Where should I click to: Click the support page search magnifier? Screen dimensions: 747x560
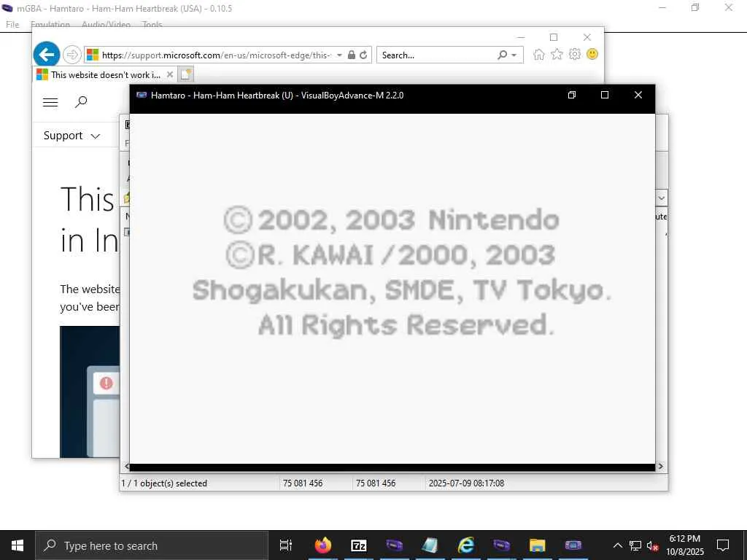(81, 101)
